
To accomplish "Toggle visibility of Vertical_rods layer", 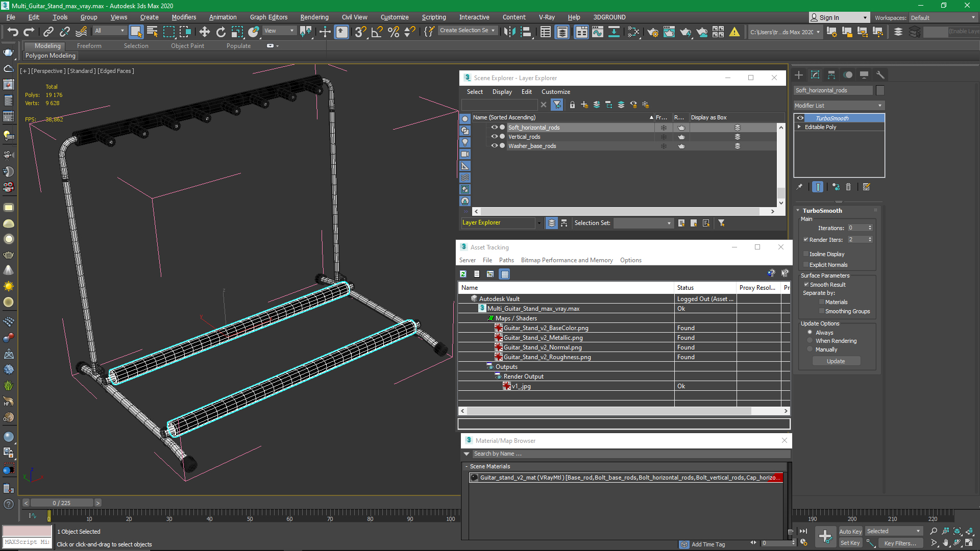I will point(495,137).
